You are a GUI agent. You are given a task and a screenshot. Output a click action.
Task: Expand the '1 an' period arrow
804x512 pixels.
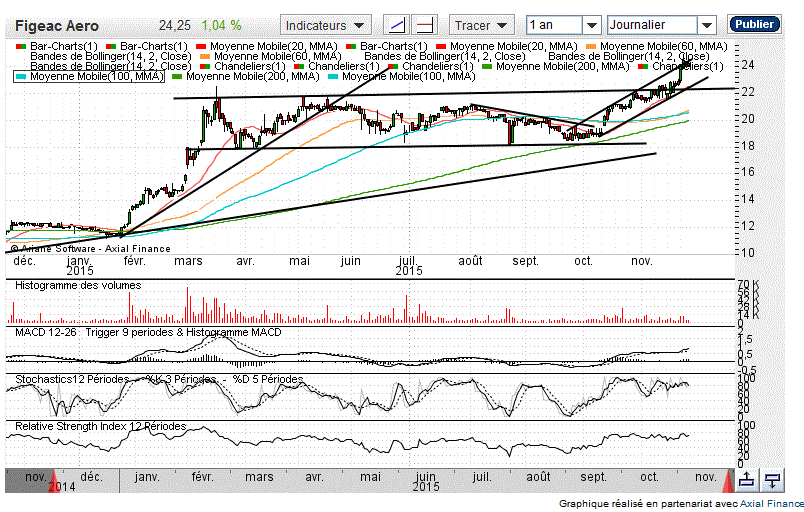pos(592,25)
